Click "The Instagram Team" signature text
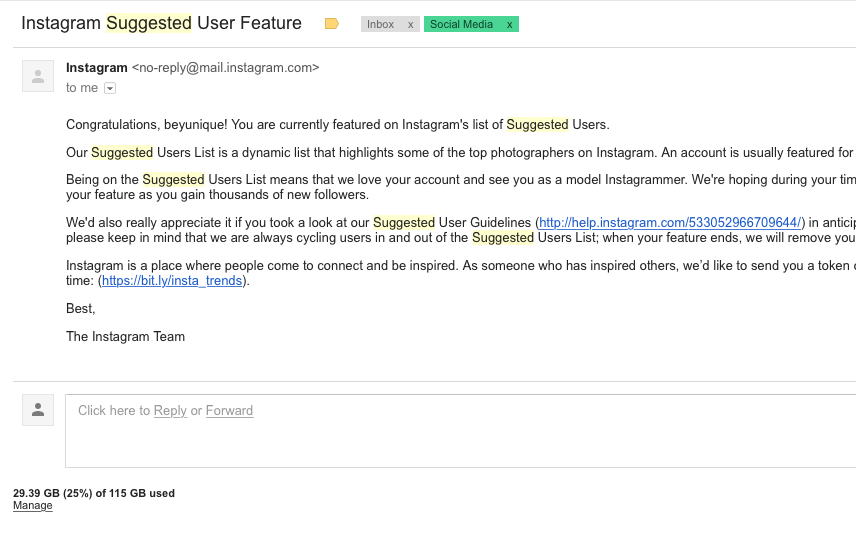 (126, 336)
